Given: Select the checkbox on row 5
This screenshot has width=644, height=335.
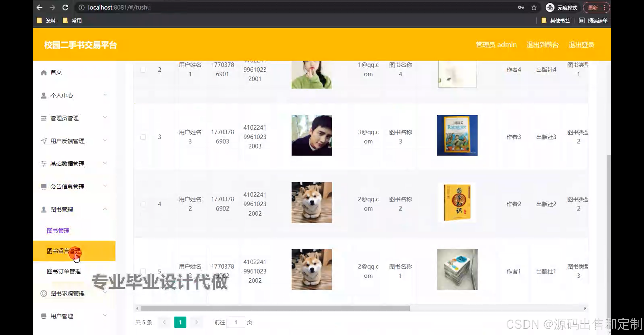Looking at the screenshot, I should pyautogui.click(x=143, y=271).
